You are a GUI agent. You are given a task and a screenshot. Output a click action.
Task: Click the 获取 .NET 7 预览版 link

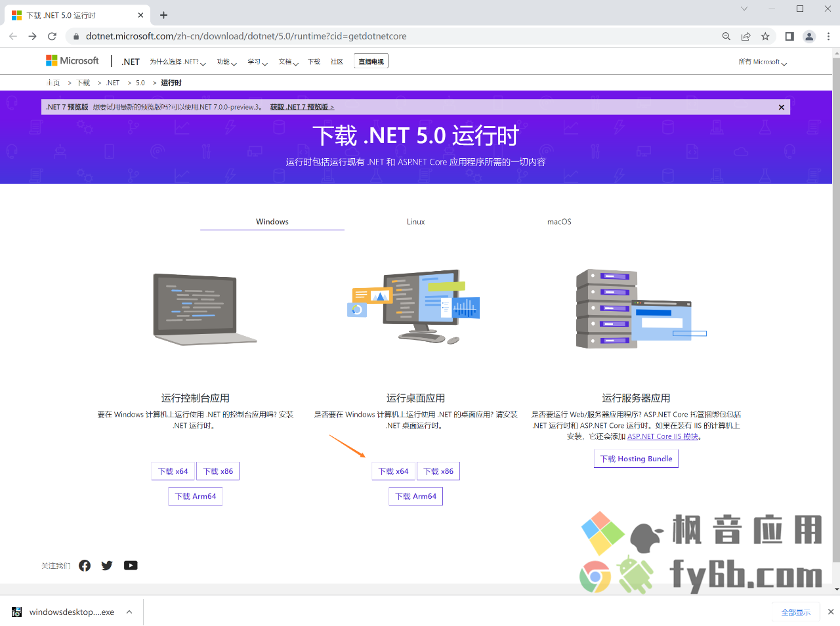pos(302,107)
